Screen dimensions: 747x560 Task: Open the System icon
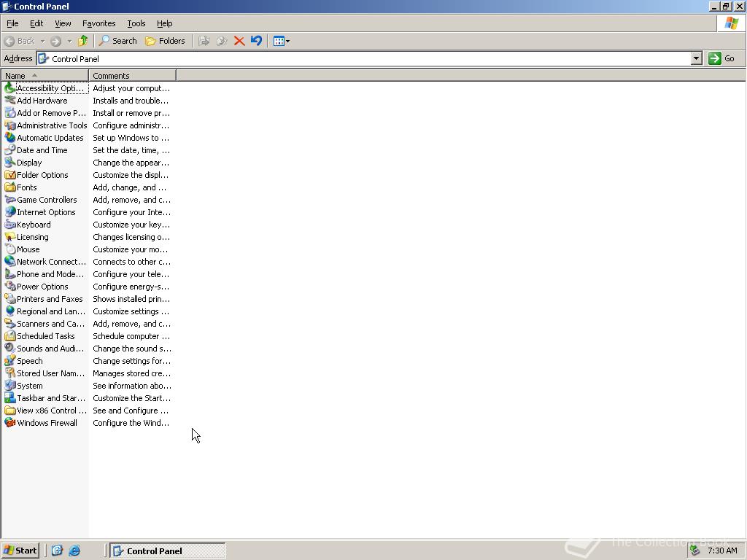[x=10, y=385]
